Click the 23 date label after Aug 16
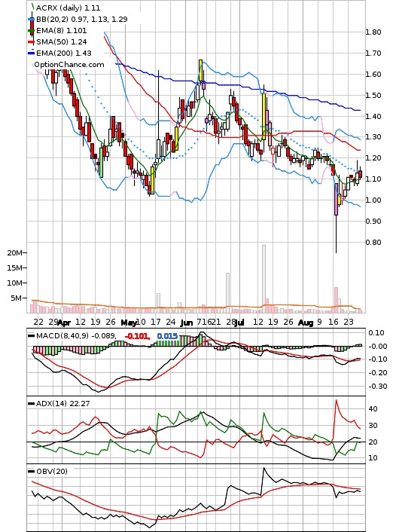 [349, 322]
